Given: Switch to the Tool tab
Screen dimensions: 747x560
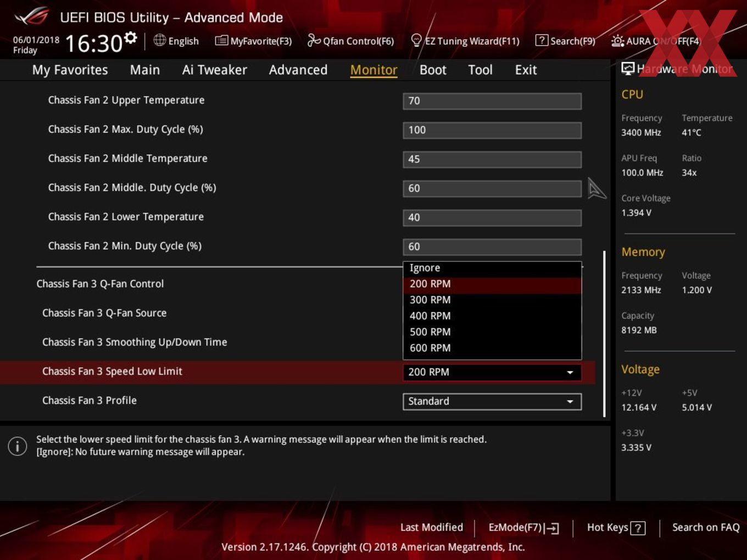Looking at the screenshot, I should (480, 70).
